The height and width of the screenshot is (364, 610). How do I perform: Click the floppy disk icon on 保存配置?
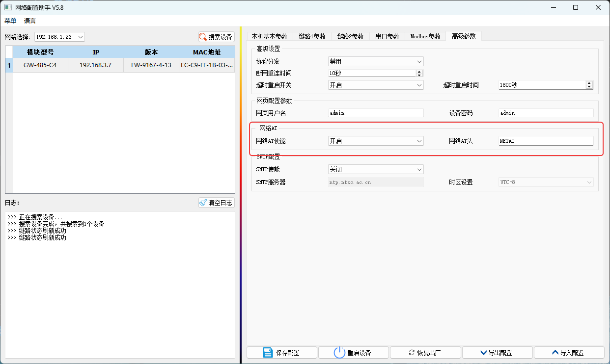point(267,352)
